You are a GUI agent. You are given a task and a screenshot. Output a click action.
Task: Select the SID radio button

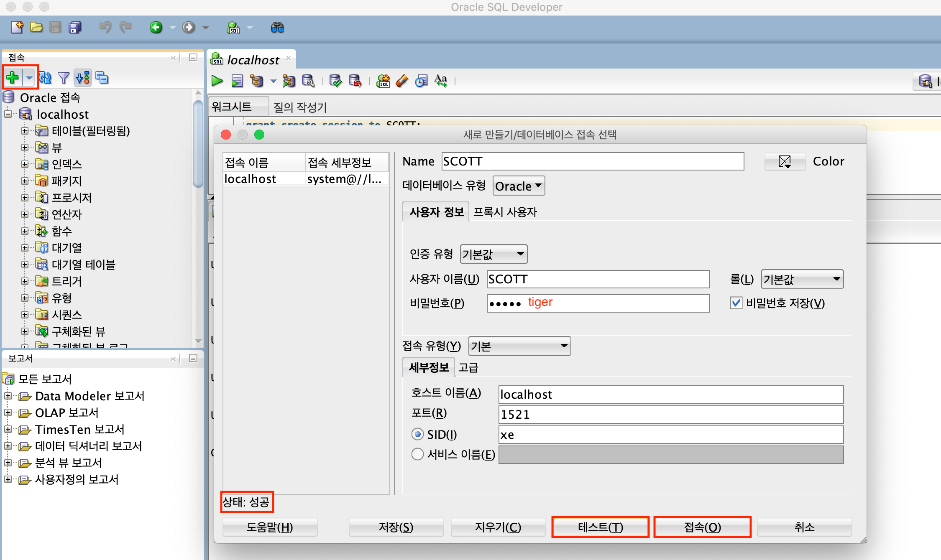point(417,434)
